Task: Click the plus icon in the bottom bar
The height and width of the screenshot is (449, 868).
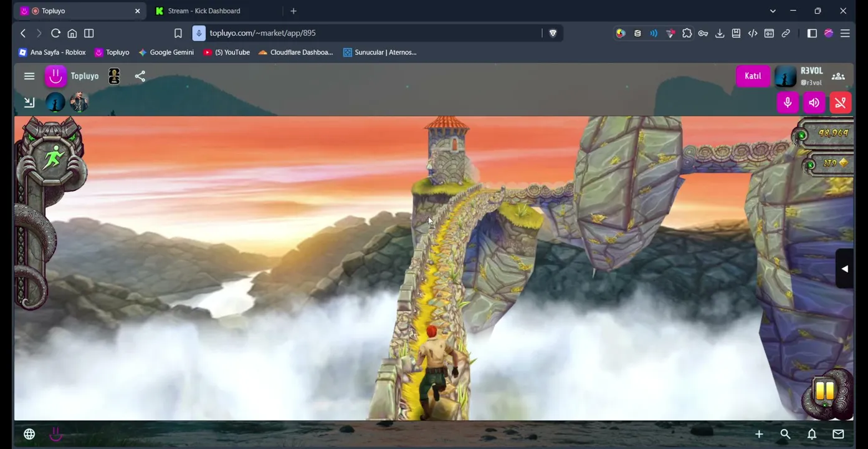Action: click(x=759, y=434)
